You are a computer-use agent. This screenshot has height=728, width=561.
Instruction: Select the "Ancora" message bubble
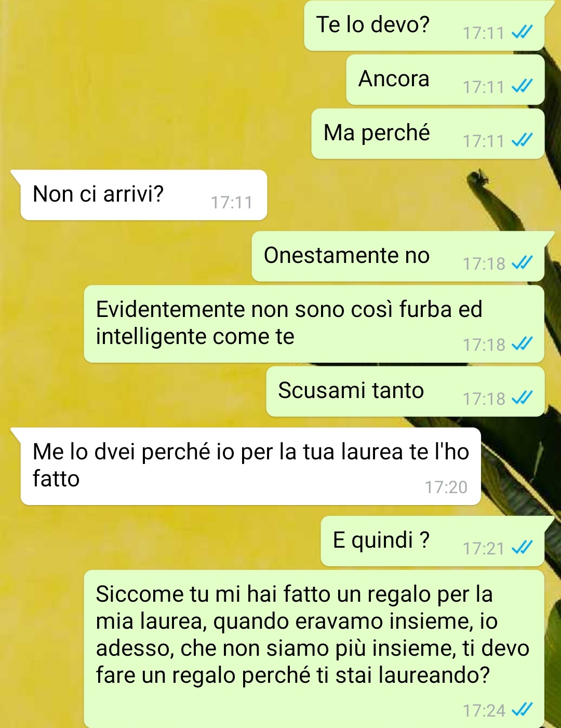click(446, 80)
